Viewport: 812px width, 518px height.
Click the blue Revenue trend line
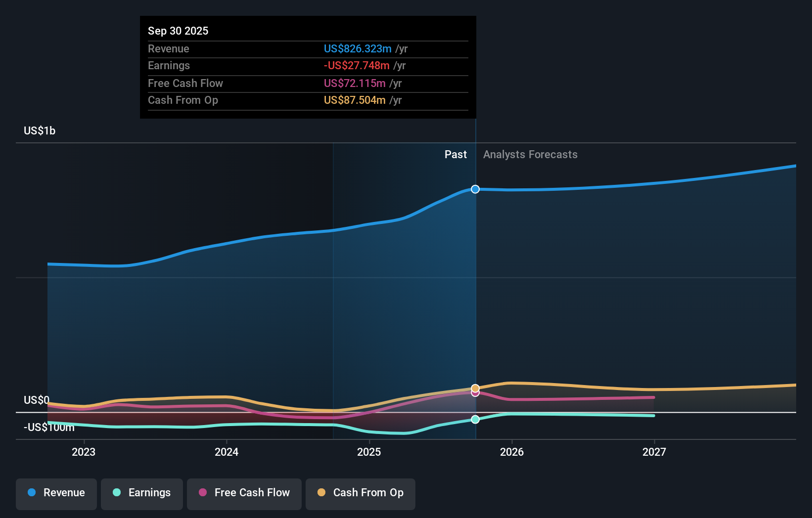pos(297,235)
